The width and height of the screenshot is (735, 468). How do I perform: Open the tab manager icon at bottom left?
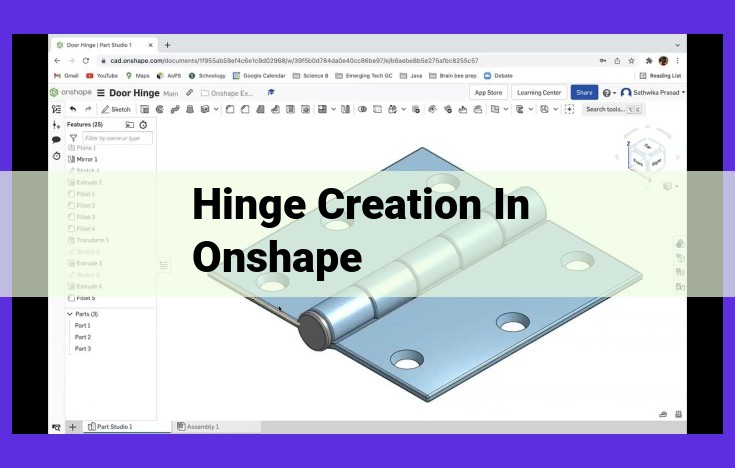(56, 427)
